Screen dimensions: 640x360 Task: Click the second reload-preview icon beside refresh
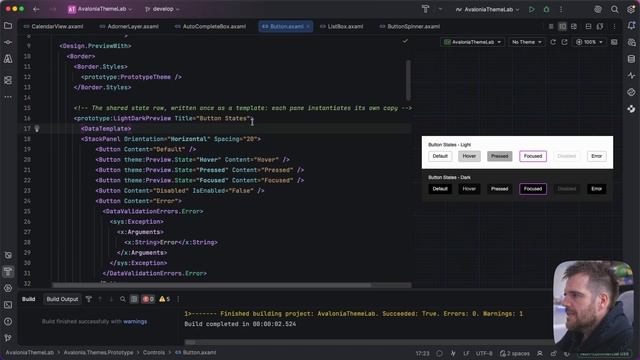564,42
